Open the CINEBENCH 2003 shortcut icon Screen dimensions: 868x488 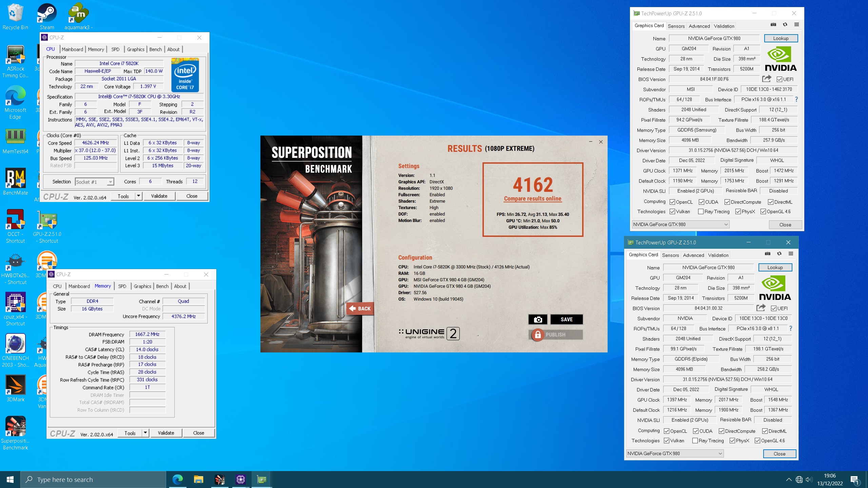[15, 350]
